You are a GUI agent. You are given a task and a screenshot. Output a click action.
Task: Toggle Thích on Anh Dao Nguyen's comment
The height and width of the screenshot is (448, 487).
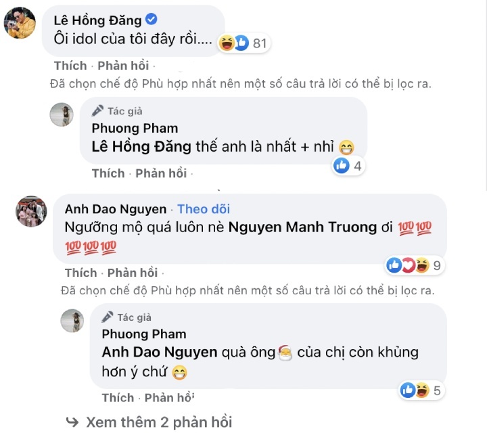coord(80,273)
